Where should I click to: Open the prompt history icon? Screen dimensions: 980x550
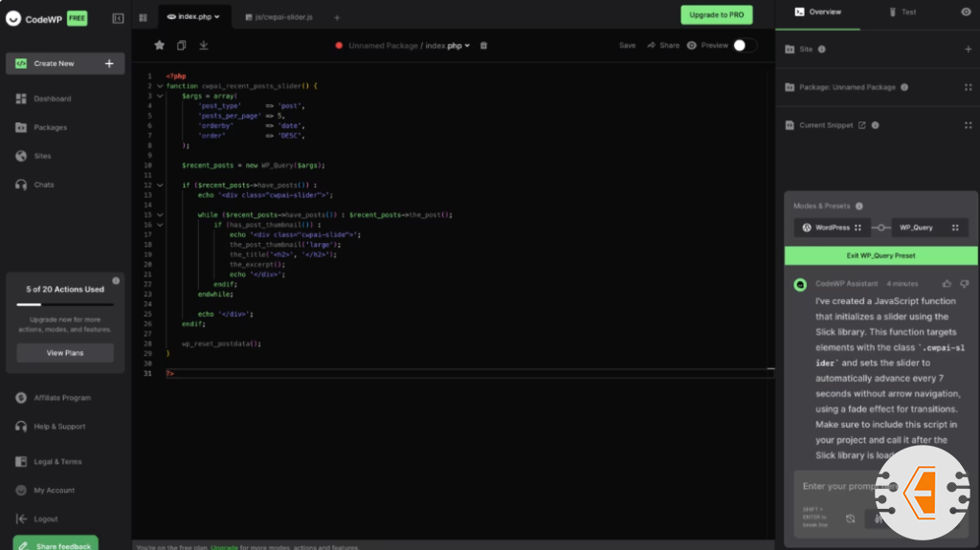(x=850, y=518)
